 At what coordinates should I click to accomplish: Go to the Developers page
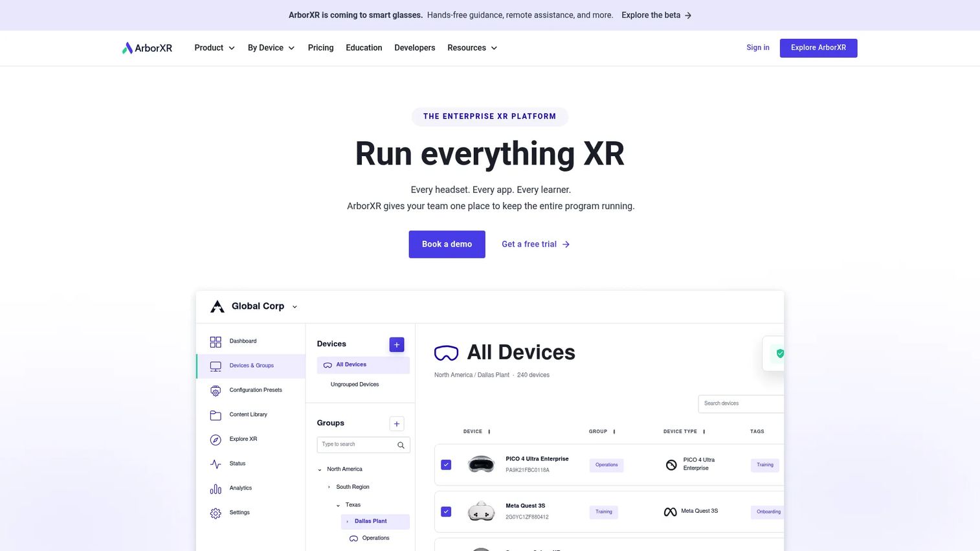(415, 48)
